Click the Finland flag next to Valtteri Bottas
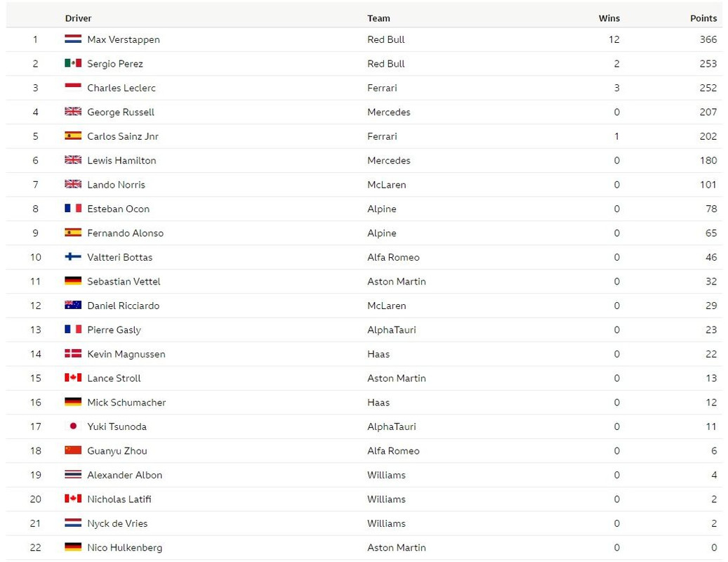The width and height of the screenshot is (728, 562). (73, 256)
